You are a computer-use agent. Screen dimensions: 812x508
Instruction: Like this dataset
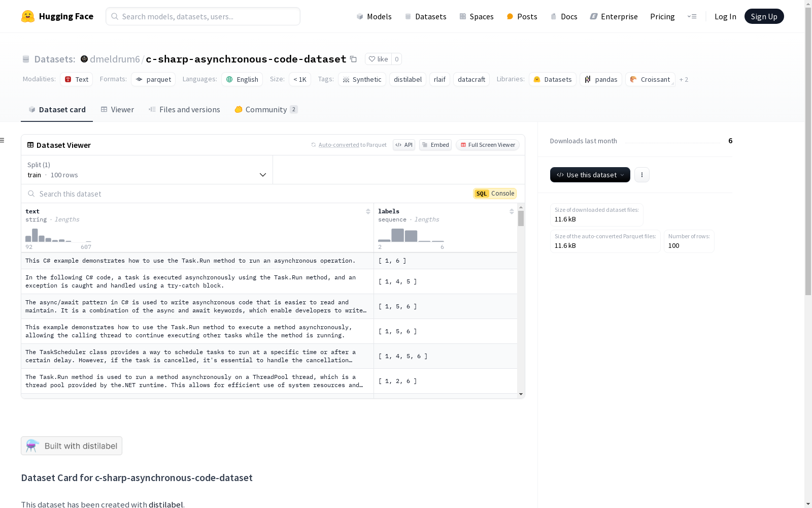pyautogui.click(x=378, y=59)
